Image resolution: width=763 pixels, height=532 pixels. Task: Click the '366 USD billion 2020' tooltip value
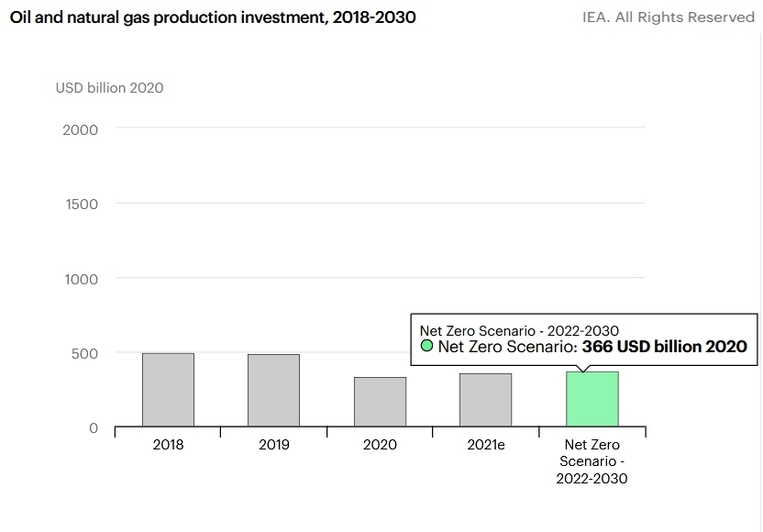pyautogui.click(x=664, y=347)
